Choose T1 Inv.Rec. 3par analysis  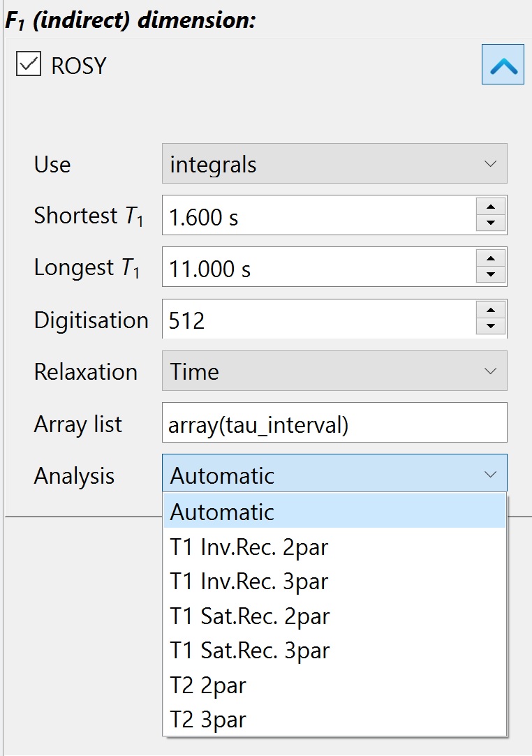coord(334,581)
